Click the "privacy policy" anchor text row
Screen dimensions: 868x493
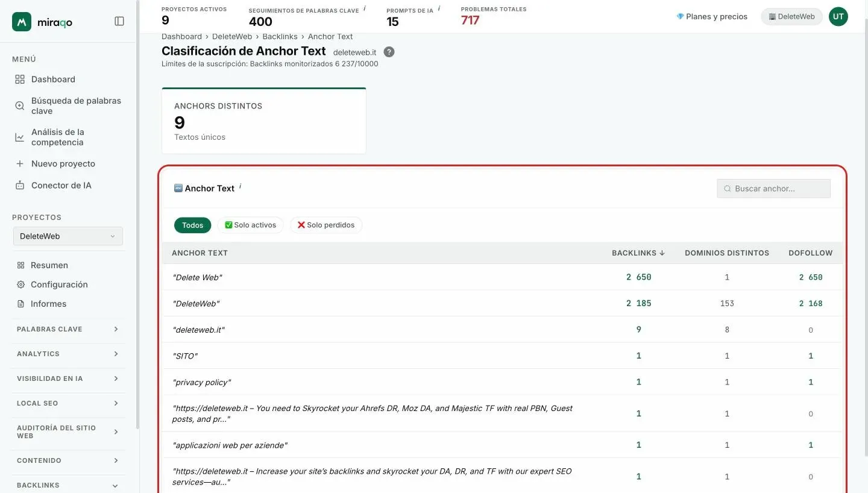click(x=503, y=382)
